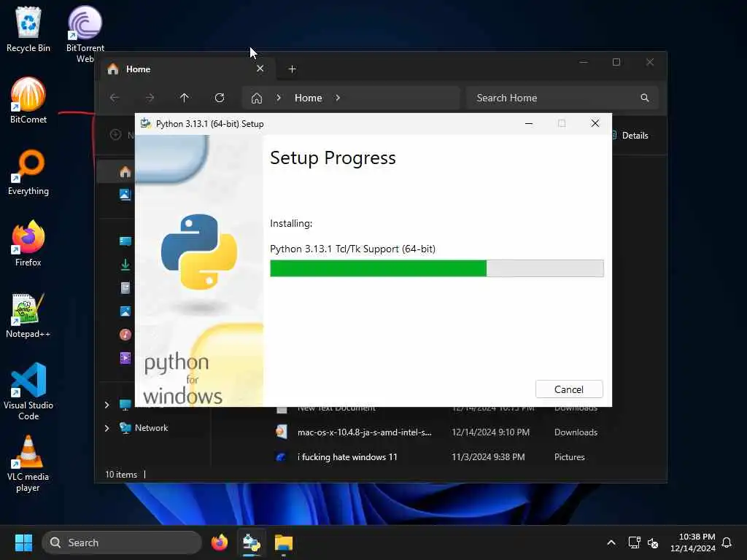
Task: Go up one folder level in Explorer
Action: click(x=185, y=98)
